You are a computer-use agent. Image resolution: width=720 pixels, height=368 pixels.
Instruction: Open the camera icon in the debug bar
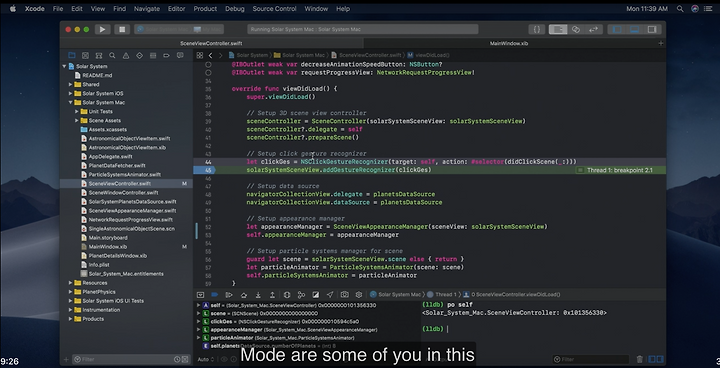[344, 294]
